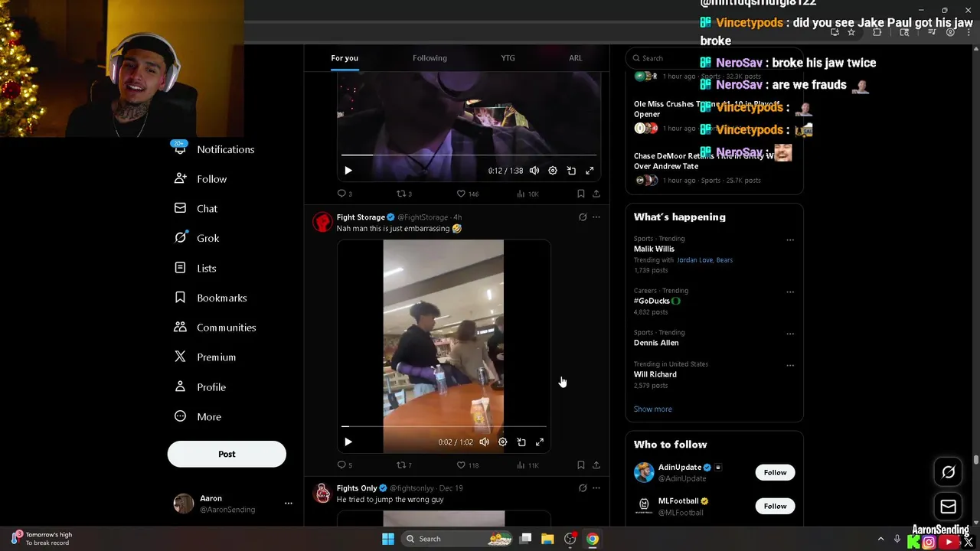Open Bookmarks in the sidebar
Screen dimensions: 980x551
pos(211,298)
